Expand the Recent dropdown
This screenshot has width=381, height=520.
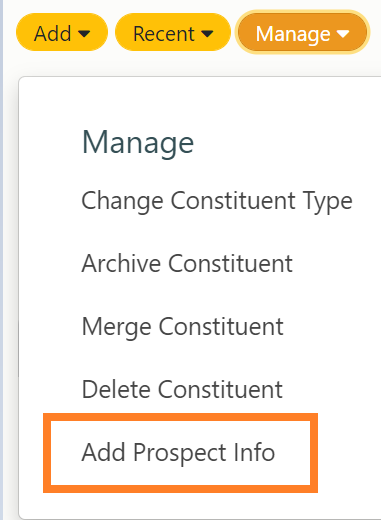(173, 32)
